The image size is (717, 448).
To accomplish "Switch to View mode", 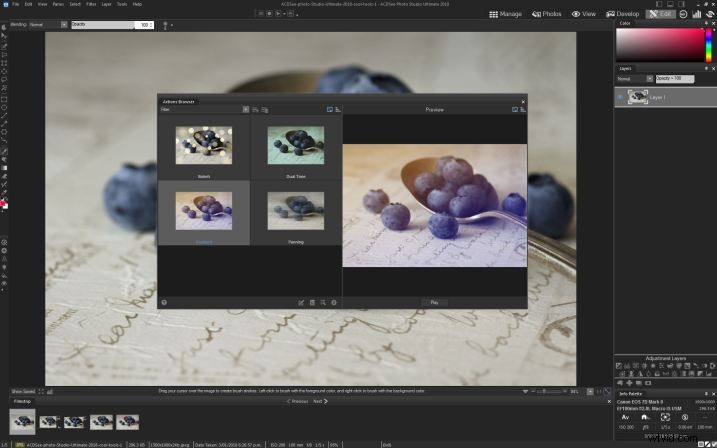I will coord(584,14).
